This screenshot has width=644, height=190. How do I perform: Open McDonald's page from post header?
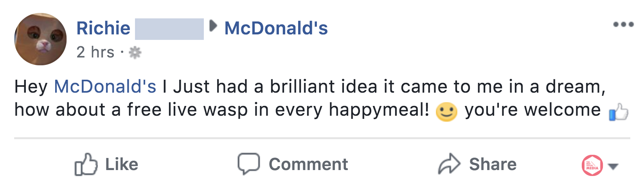[x=276, y=28]
